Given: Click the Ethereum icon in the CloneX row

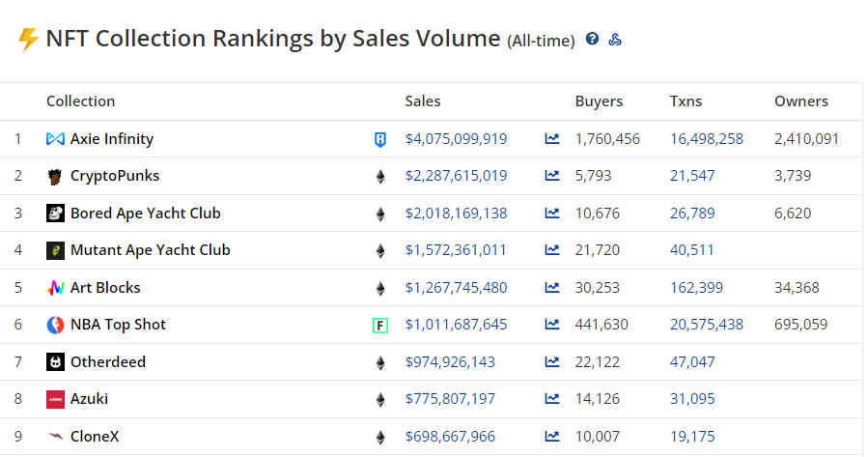Looking at the screenshot, I should click(x=380, y=437).
